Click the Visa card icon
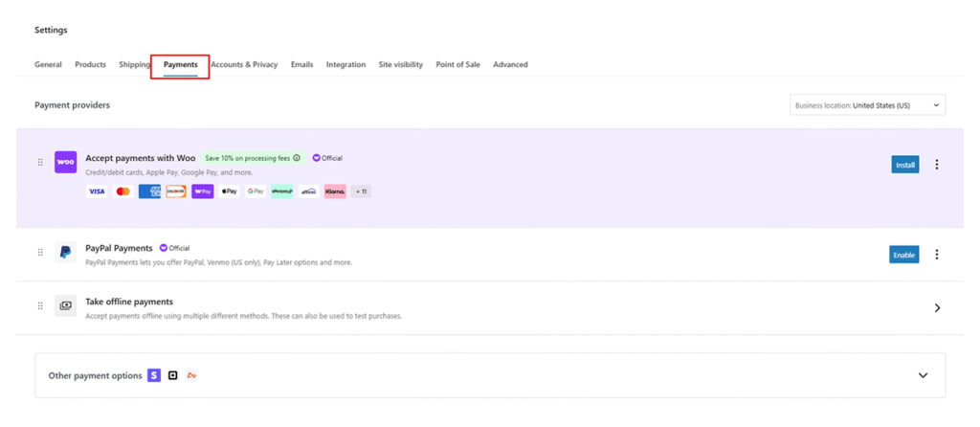 pyautogui.click(x=97, y=191)
